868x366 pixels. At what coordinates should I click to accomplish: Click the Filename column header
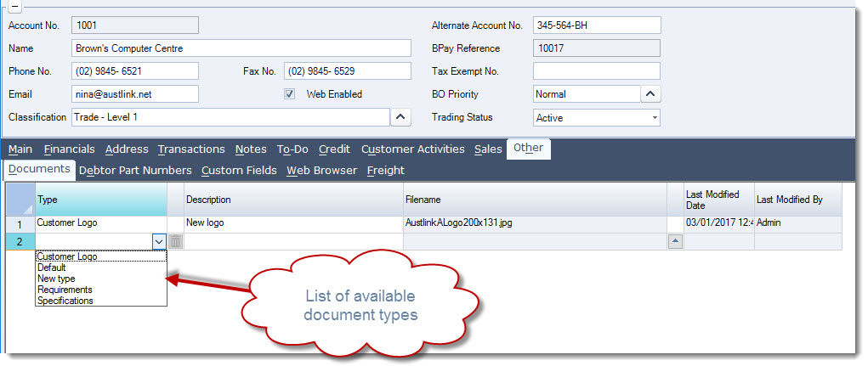[536, 200]
